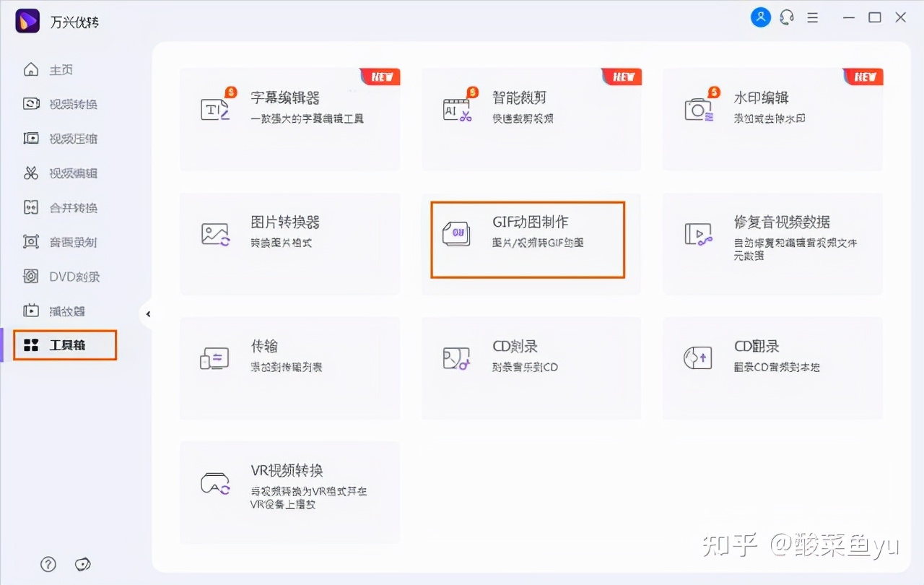The width and height of the screenshot is (924, 585).
Task: Go to 主页 in the sidebar
Action: pos(61,70)
